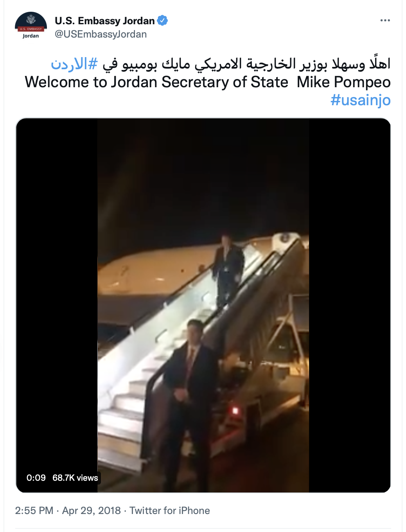Click the red light on stair truck
406x532 pixels.
pos(235,411)
